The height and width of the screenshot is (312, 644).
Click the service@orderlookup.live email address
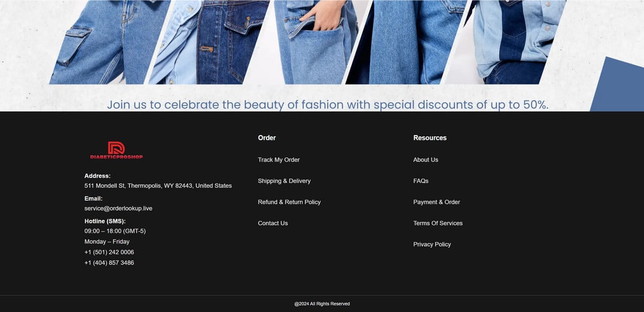[118, 208]
